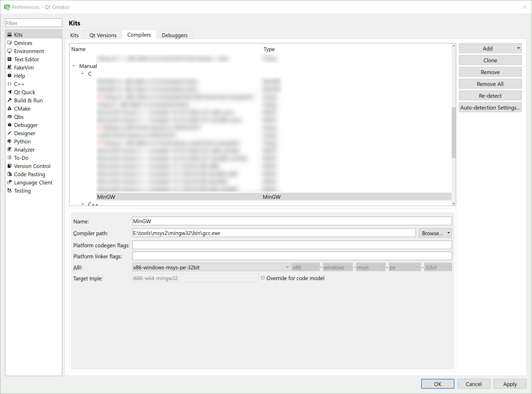This screenshot has height=394, width=532.
Task: Open the ABI x86-windows-msys-pe-32bit combo box
Action: (211, 267)
